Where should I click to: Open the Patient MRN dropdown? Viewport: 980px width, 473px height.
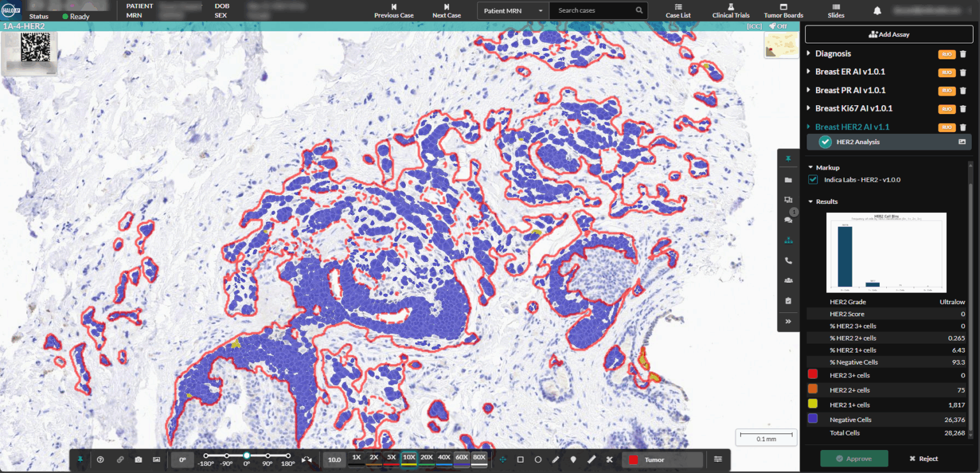[x=540, y=11]
